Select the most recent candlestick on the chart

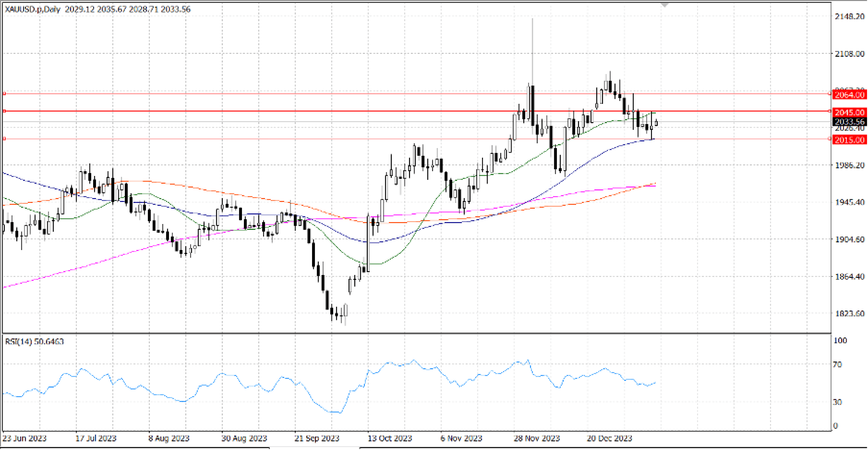tap(656, 123)
